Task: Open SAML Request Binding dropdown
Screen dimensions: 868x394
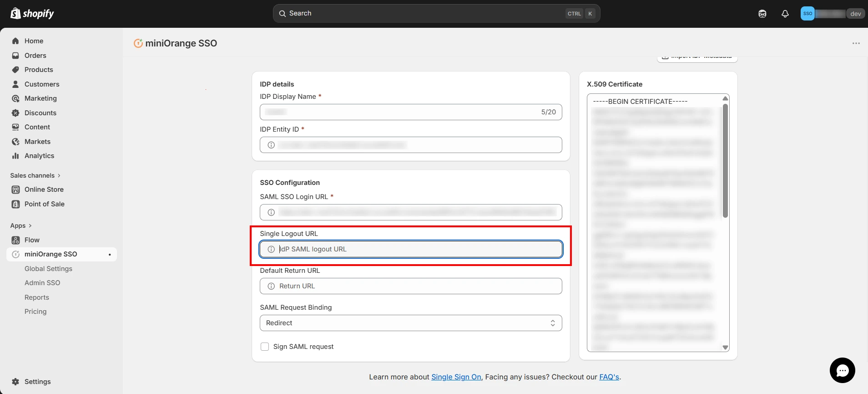Action: [411, 323]
